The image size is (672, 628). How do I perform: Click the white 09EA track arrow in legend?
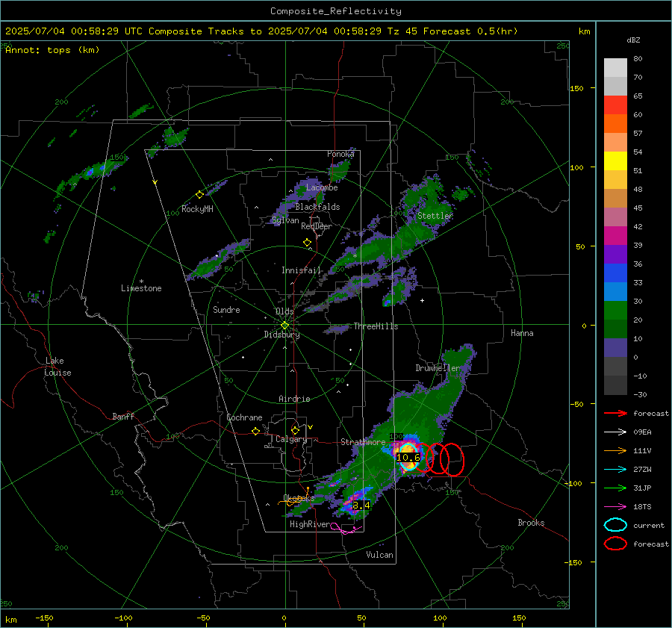coord(615,432)
